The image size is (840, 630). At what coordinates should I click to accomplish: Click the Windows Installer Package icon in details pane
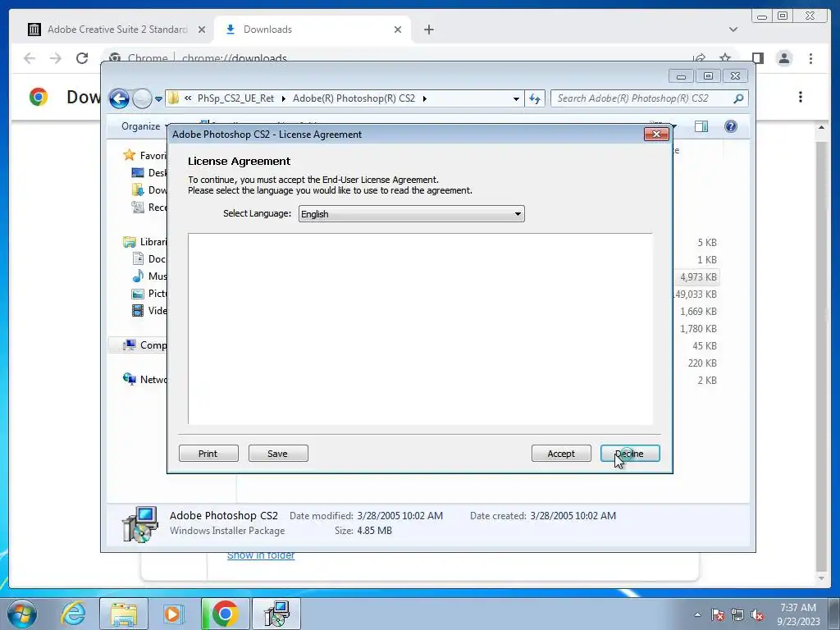pos(139,524)
